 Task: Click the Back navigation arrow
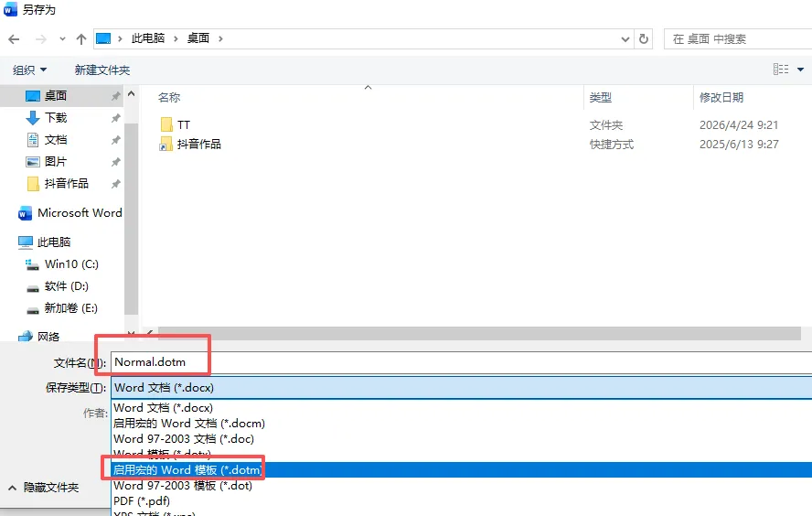14,38
